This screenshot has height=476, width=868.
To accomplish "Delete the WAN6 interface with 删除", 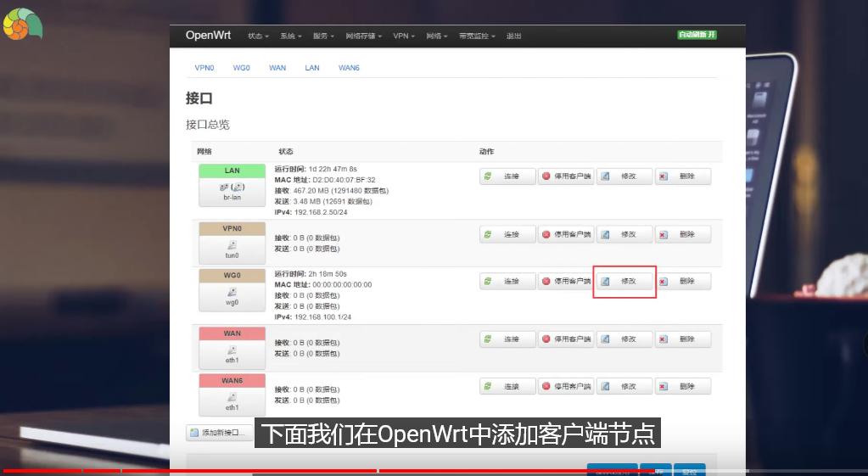I will coord(683,386).
